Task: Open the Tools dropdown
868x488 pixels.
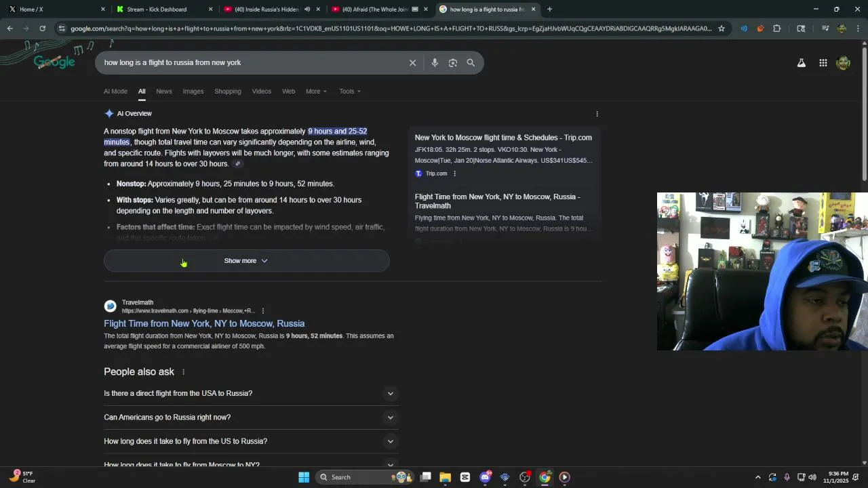Action: pos(350,91)
